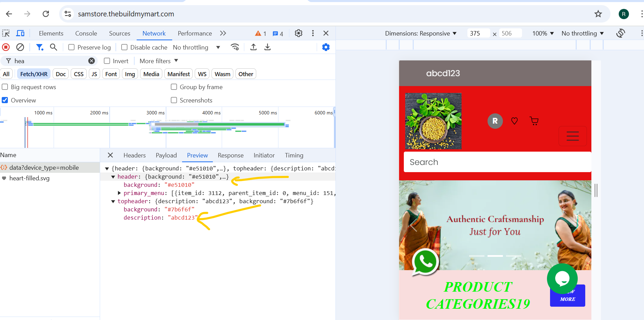The height and width of the screenshot is (320, 644).
Task: Open site information icon in address bar
Action: click(x=68, y=14)
